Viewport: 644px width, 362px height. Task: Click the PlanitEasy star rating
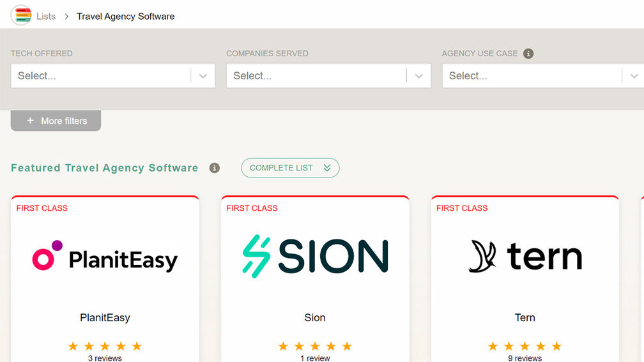coord(105,346)
